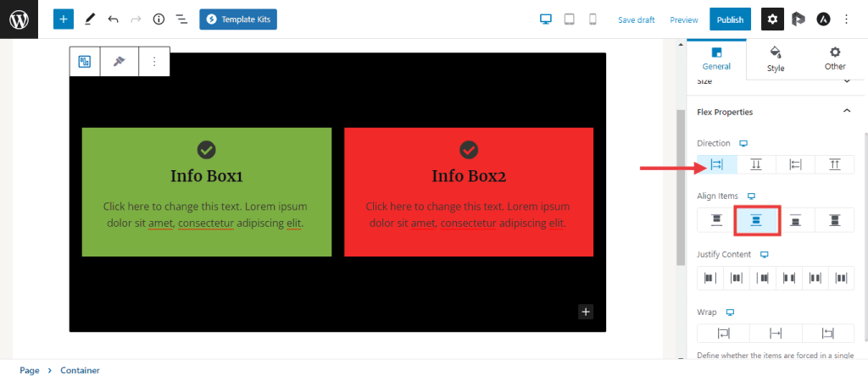Open the settings gear icon
The height and width of the screenshot is (381, 868).
coord(772,19)
